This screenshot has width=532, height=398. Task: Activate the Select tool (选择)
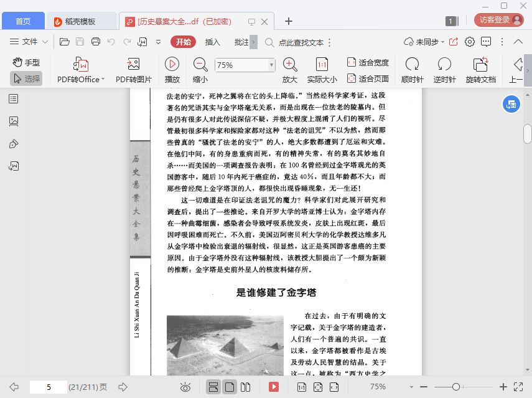tap(26, 78)
